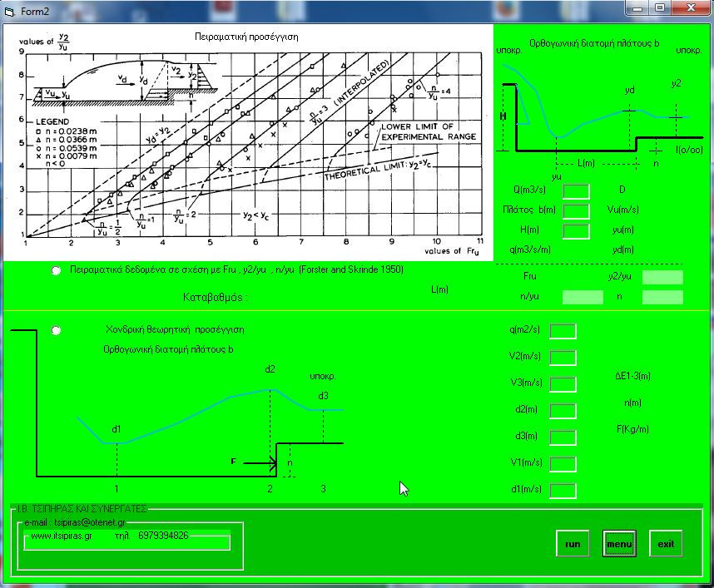Click the n(m) label on the right
714x588 pixels.
[x=632, y=403]
